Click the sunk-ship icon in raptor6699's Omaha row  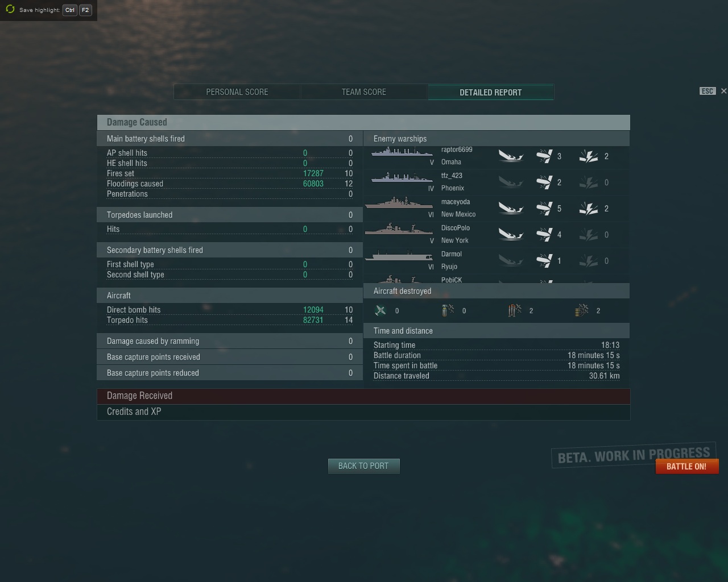pyautogui.click(x=511, y=156)
